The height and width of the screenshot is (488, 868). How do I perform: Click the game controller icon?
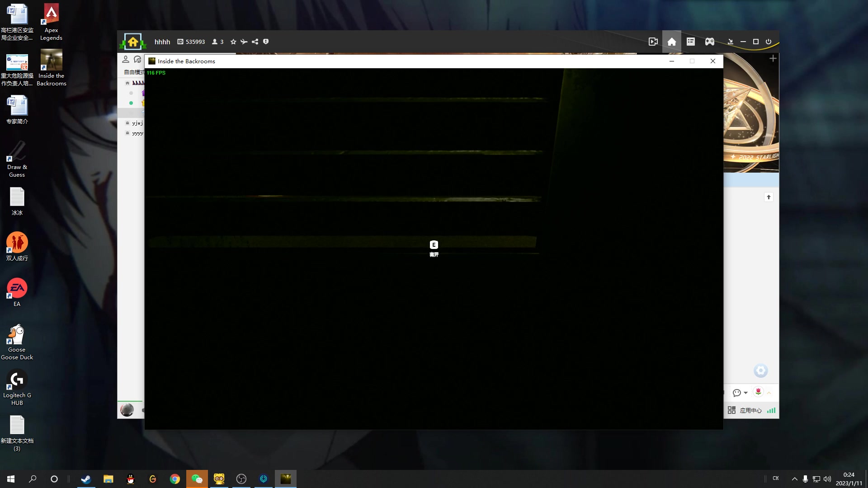point(710,42)
